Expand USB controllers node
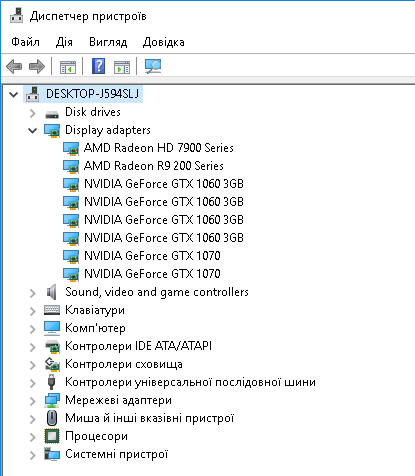 (x=33, y=383)
